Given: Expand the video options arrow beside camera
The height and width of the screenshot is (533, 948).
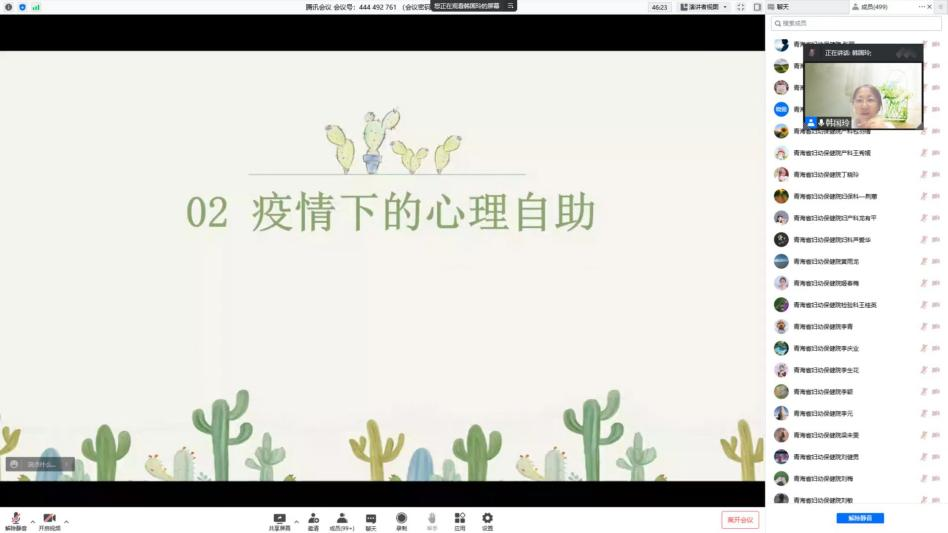Looking at the screenshot, I should [x=67, y=521].
